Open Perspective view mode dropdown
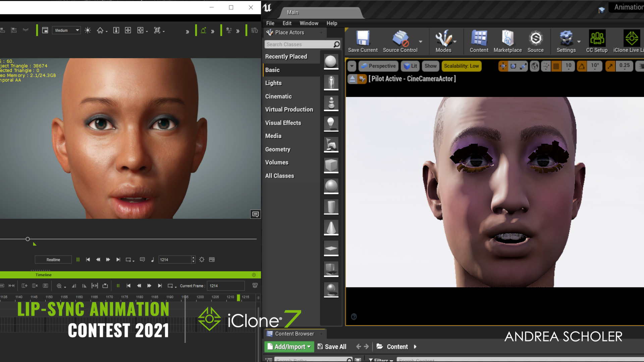 378,66
